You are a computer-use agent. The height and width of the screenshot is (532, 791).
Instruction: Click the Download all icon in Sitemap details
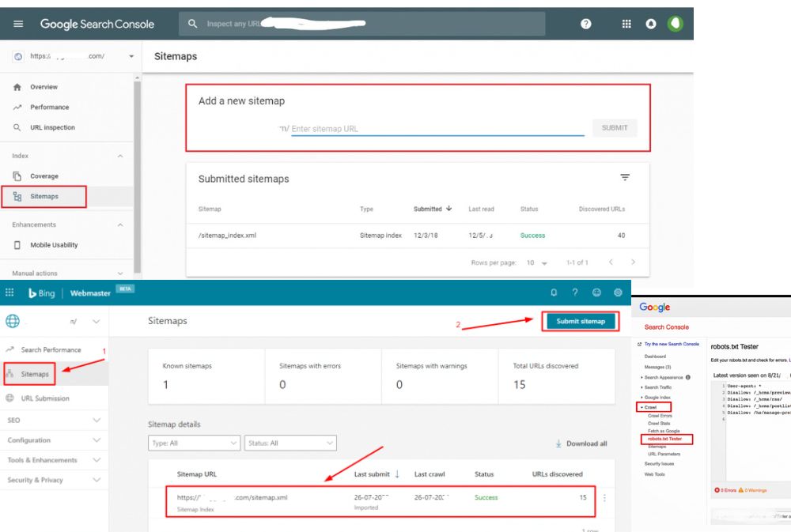pos(558,443)
